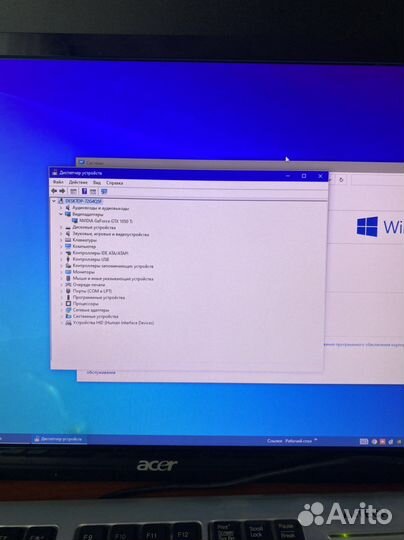Image resolution: width=404 pixels, height=540 pixels.
Task: Click the Back arrow in Device Manager toolbar
Action: 54,191
